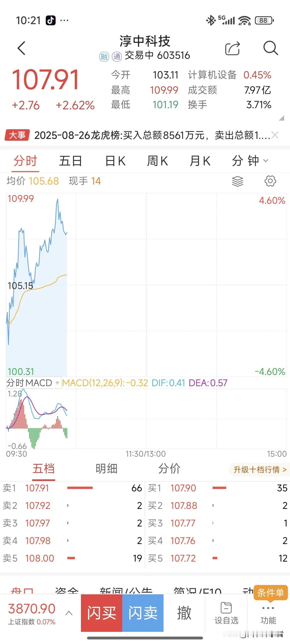The width and height of the screenshot is (290, 644).
Task: Expand quote details corner triangle
Action: tap(282, 118)
